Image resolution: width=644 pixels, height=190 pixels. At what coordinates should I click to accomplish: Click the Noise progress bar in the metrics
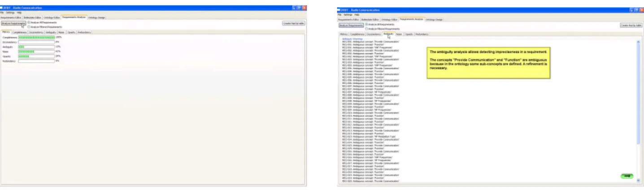coord(36,52)
